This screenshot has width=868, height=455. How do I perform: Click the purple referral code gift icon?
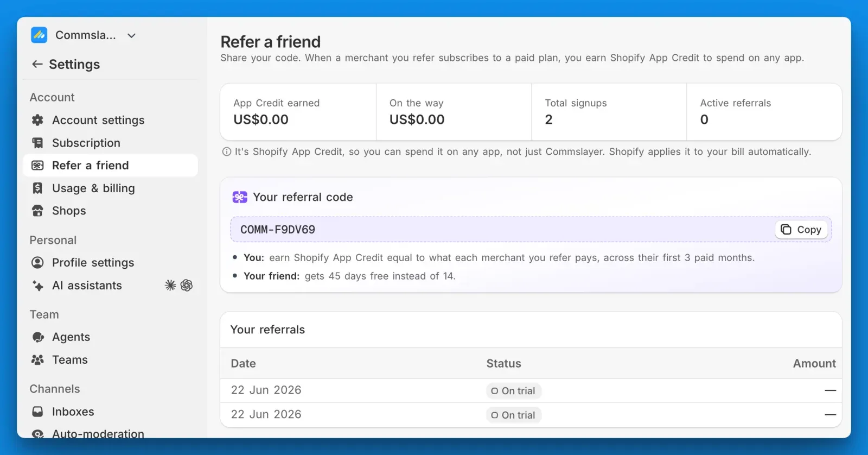[x=240, y=197]
